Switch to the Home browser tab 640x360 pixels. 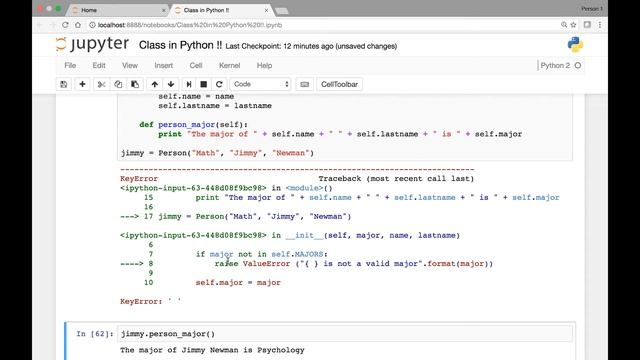coord(117,10)
